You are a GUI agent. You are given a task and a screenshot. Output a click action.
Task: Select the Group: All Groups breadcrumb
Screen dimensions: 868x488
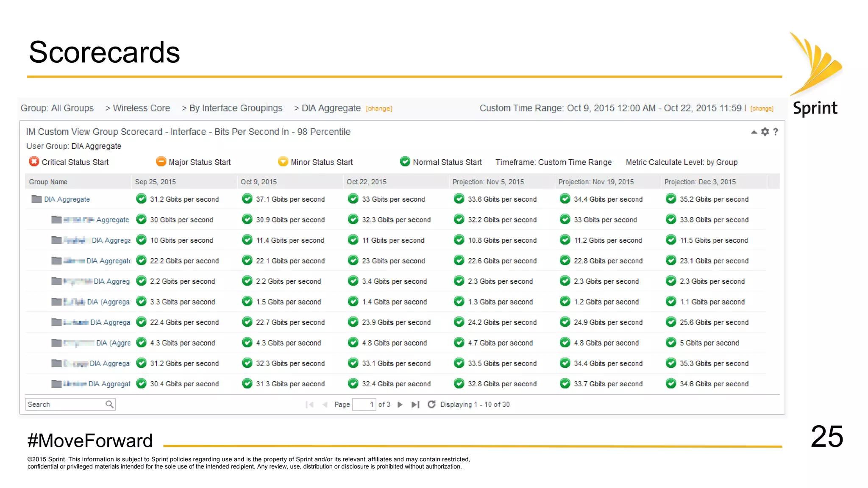[x=57, y=108]
